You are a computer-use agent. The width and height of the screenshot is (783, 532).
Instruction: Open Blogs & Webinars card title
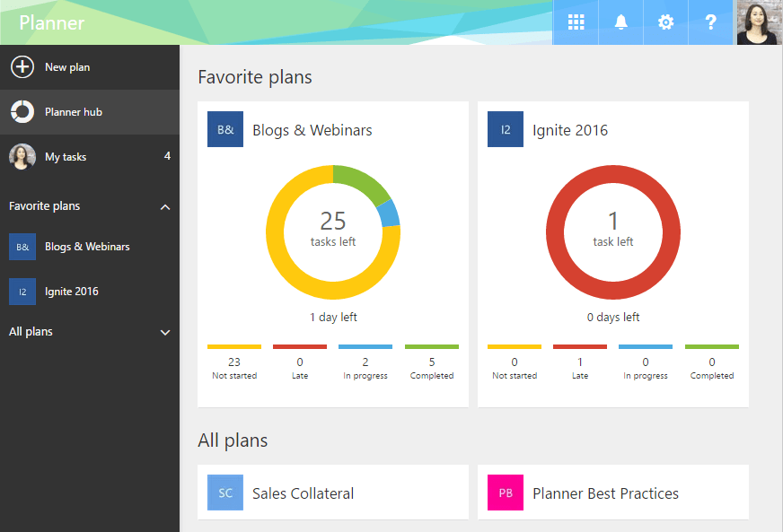[312, 130]
